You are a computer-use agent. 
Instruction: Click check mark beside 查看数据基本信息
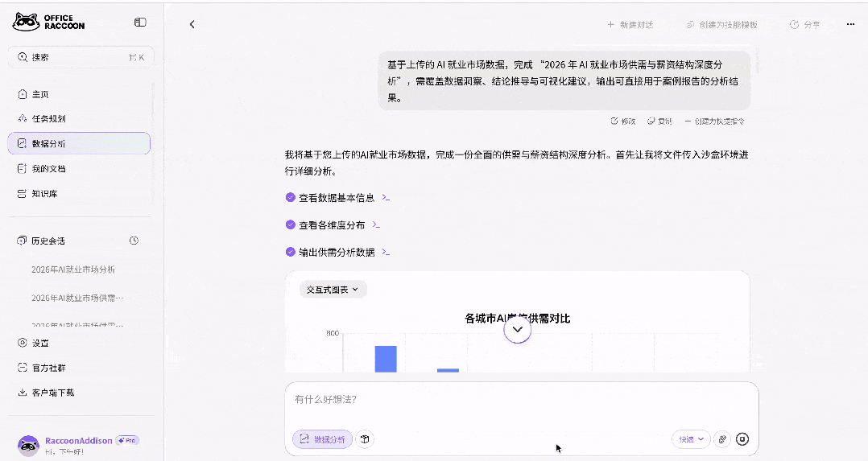point(290,198)
